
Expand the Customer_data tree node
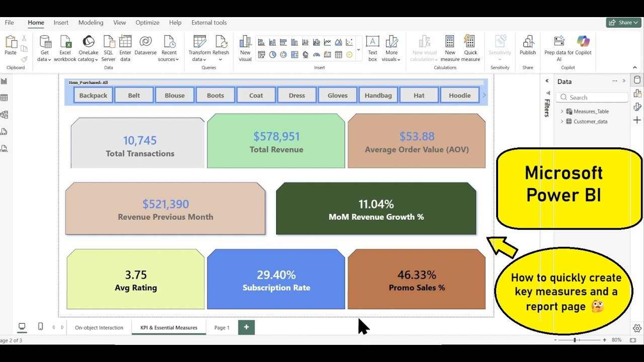(x=562, y=122)
